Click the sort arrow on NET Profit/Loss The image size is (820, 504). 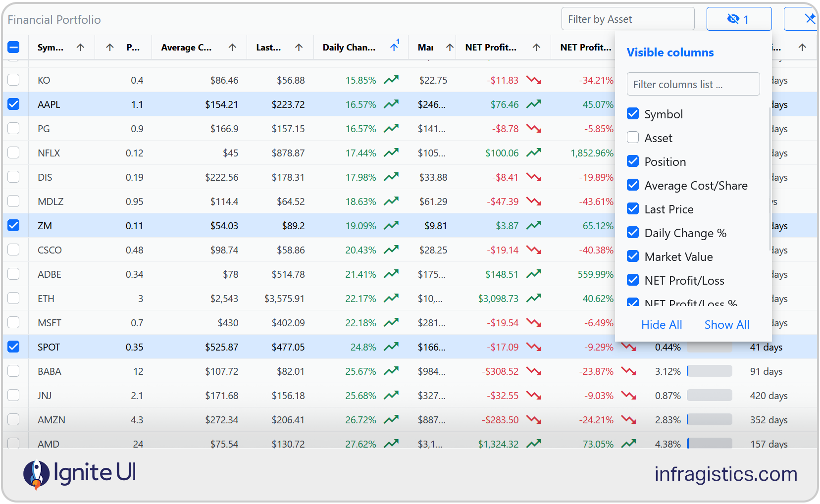[536, 47]
